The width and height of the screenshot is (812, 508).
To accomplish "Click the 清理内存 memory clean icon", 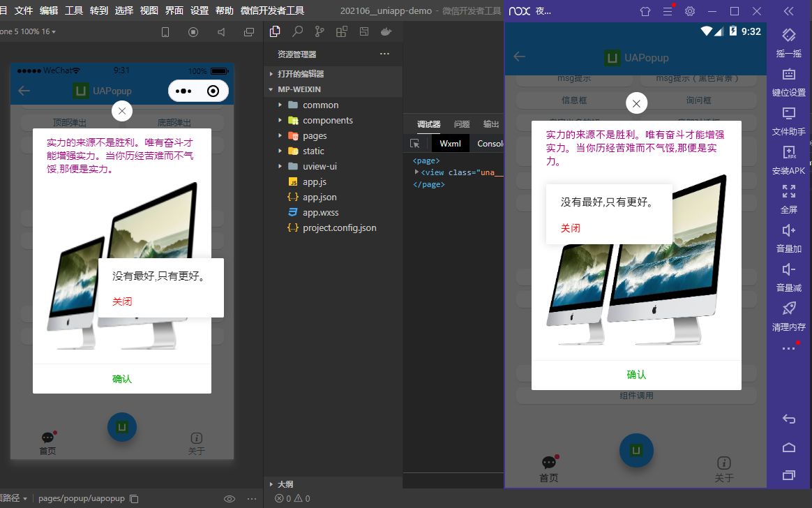I will point(789,316).
